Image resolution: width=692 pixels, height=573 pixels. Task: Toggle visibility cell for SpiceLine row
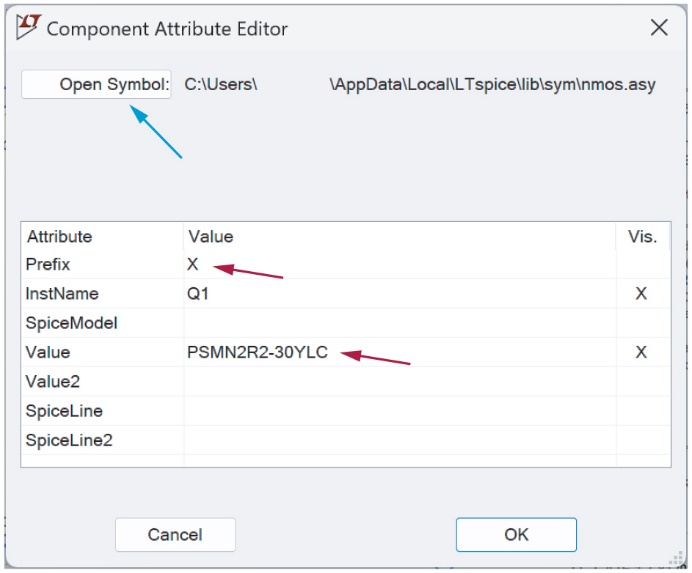[641, 411]
